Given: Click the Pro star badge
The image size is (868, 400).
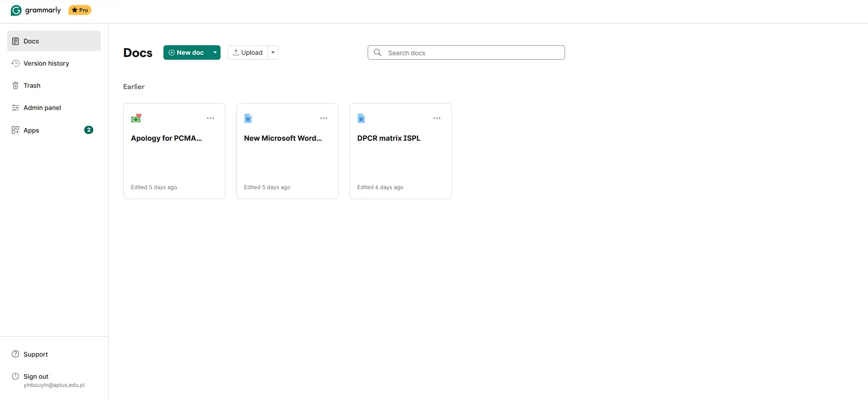Looking at the screenshot, I should (x=80, y=10).
